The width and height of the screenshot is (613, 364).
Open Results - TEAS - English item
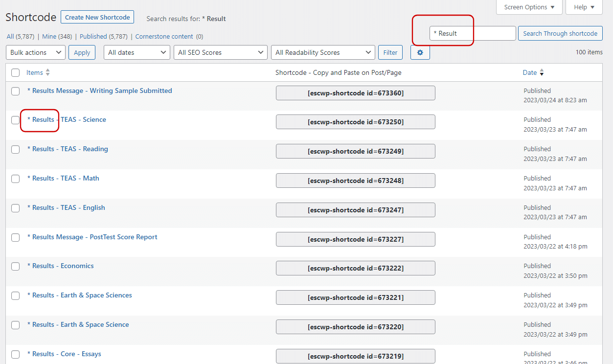66,207
